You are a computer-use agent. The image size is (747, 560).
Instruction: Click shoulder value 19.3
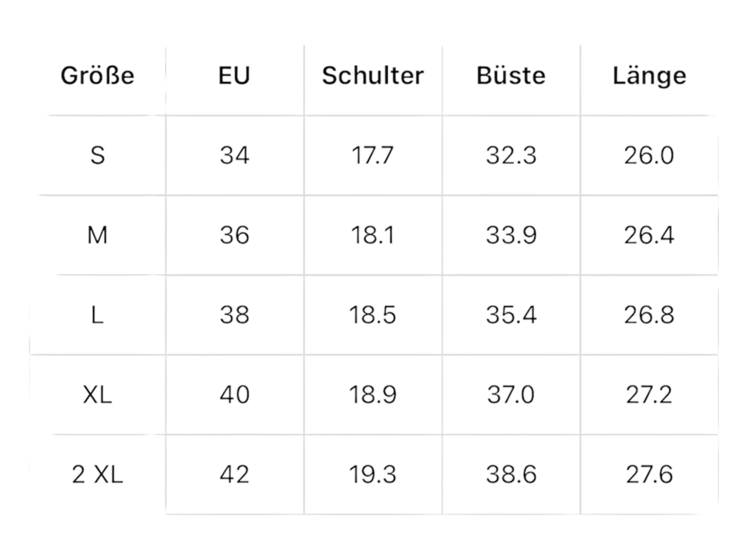[x=373, y=474]
